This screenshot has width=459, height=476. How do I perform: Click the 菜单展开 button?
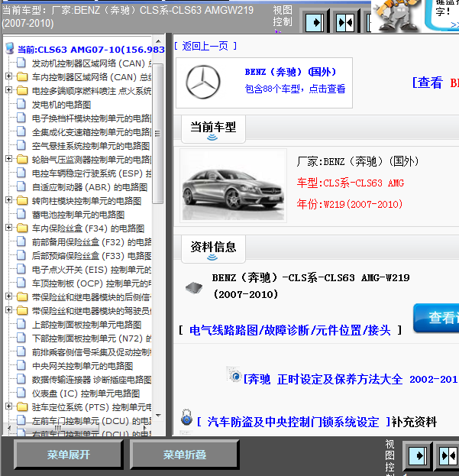(x=68, y=455)
